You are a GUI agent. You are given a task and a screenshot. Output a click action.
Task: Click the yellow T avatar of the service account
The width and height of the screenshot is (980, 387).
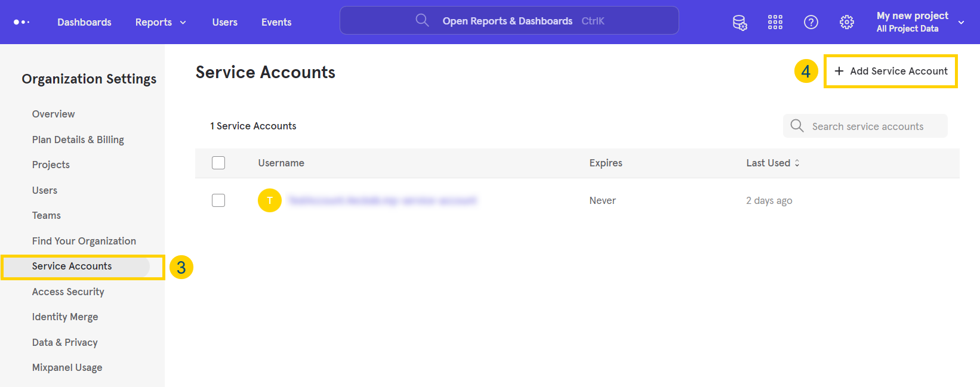click(x=270, y=200)
